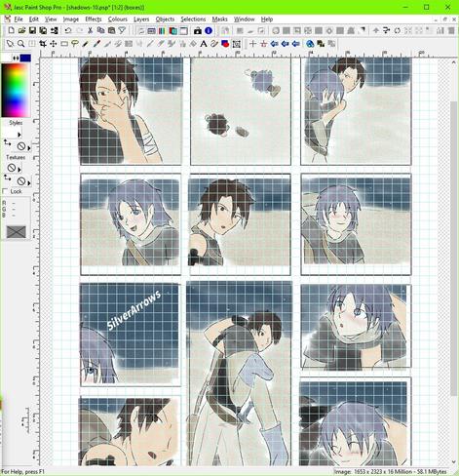Start screen capture with the camera icon
Viewport: 459px width, 476px height.
pyautogui.click(x=198, y=31)
